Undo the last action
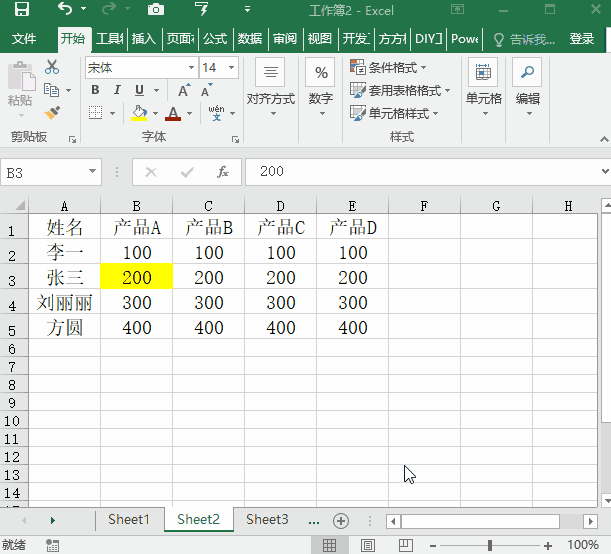The height and width of the screenshot is (554, 611). (65, 9)
